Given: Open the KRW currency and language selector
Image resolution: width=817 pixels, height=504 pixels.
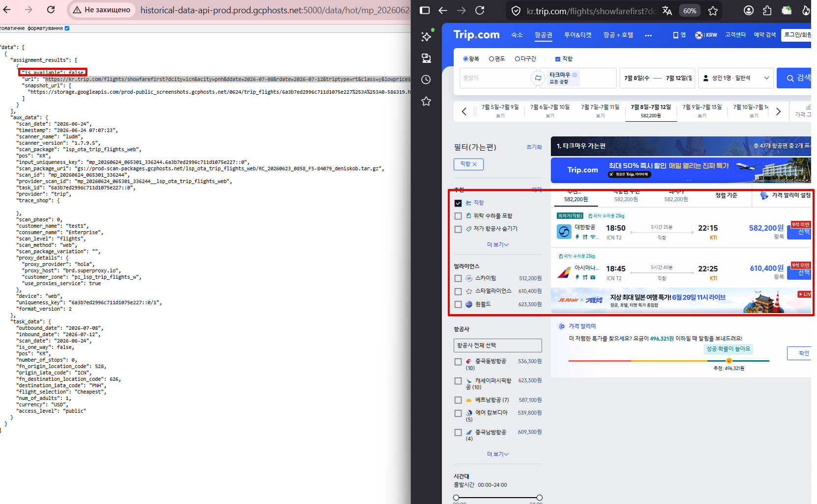Looking at the screenshot, I should click(706, 35).
